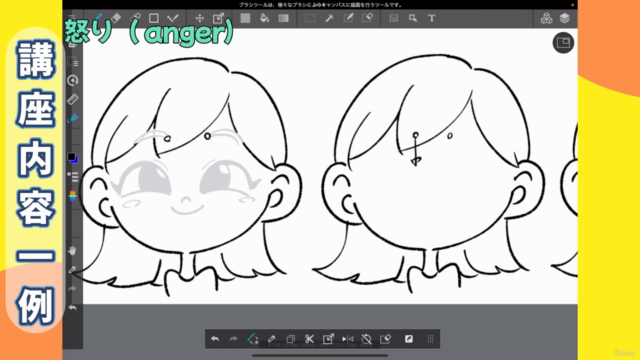This screenshot has height=360, width=640.
Task: Toggle the white pen-square bottom-bar icon
Action: click(x=409, y=339)
